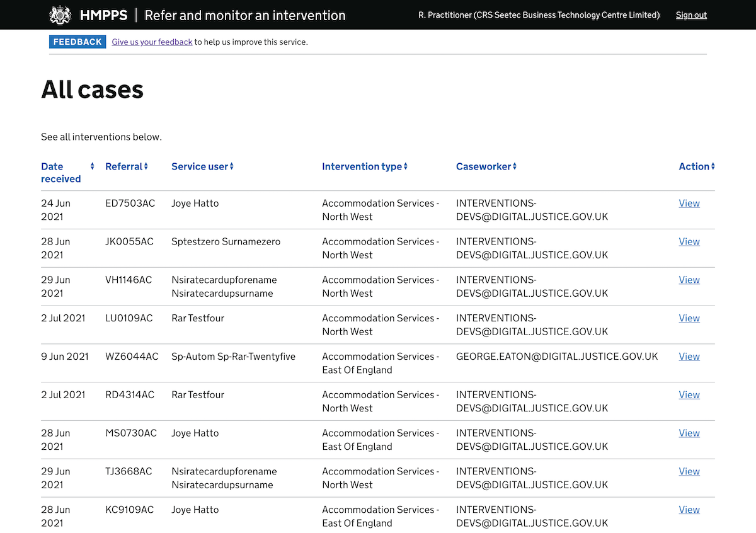
Task: Sign out of the service
Action: point(691,15)
